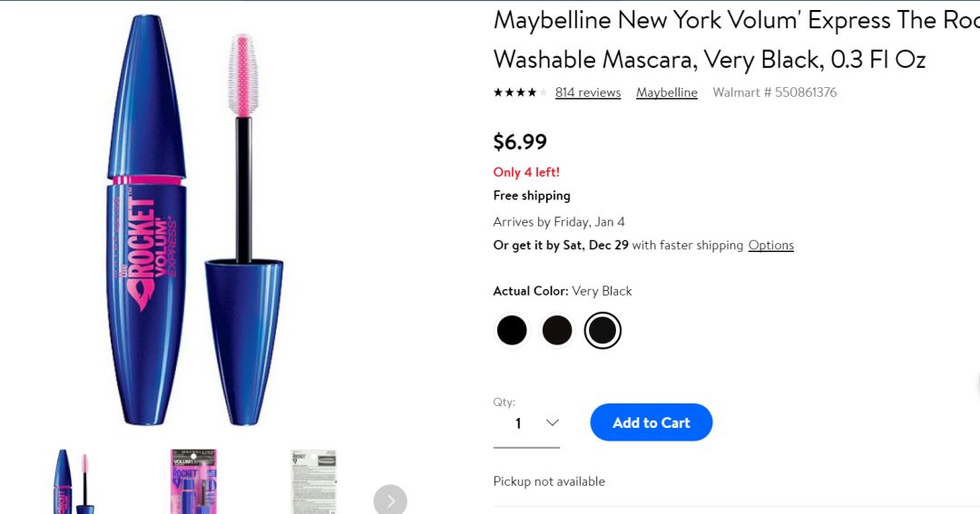980x514 pixels.
Task: Click Options for faster shipping
Action: [771, 245]
